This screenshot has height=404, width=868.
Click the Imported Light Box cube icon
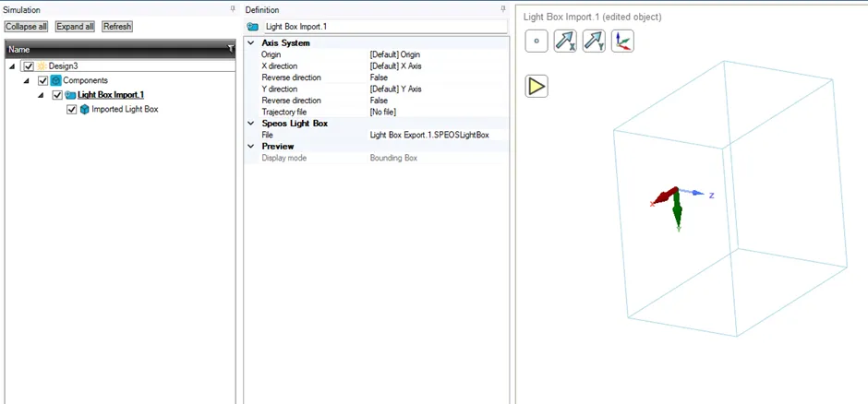[x=85, y=110]
